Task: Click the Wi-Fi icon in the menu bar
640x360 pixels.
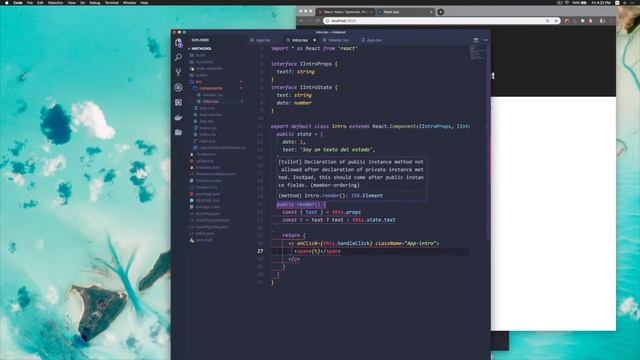Action: click(x=567, y=2)
